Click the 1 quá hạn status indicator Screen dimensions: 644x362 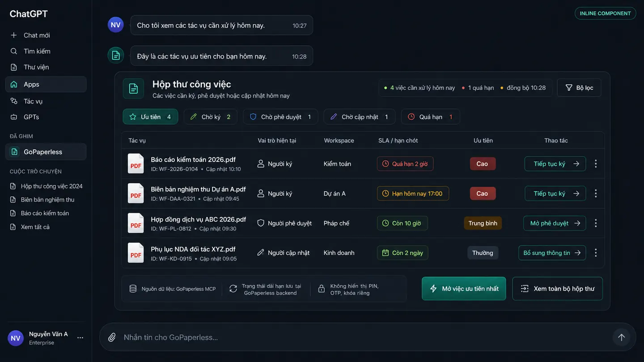(478, 88)
